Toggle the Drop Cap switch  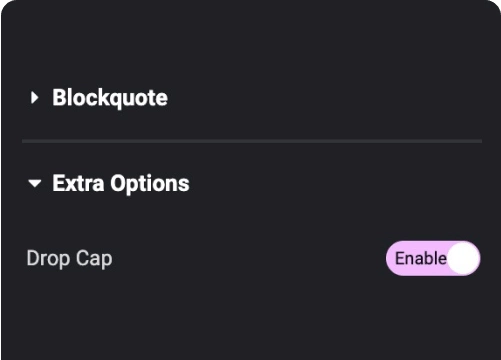point(433,258)
